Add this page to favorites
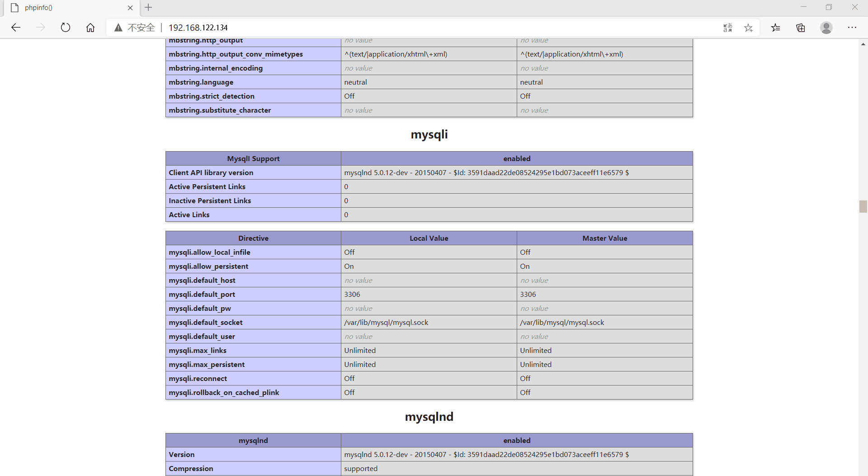The height and width of the screenshot is (476, 868). click(749, 28)
